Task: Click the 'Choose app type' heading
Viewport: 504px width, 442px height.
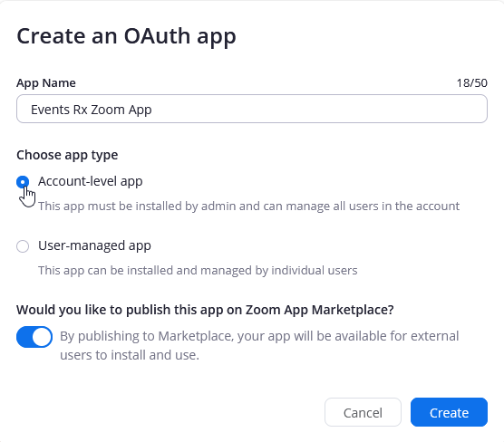Action: (x=67, y=155)
